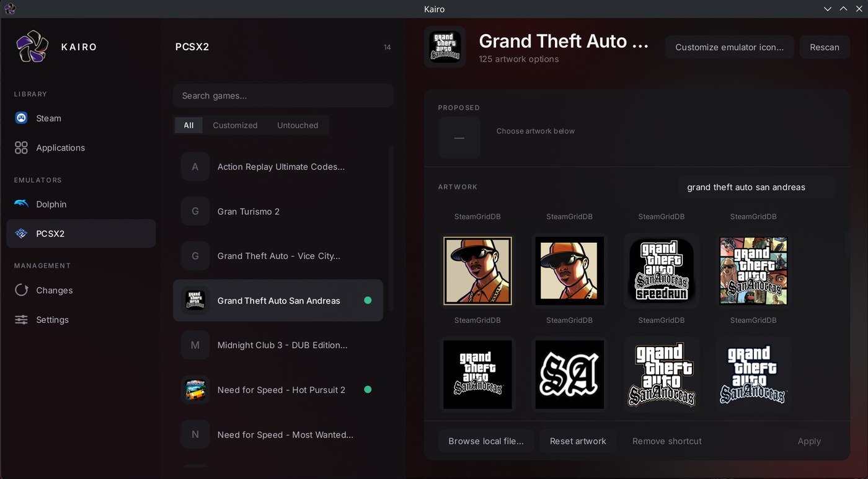Switch to the Customized filter tab

pyautogui.click(x=235, y=125)
